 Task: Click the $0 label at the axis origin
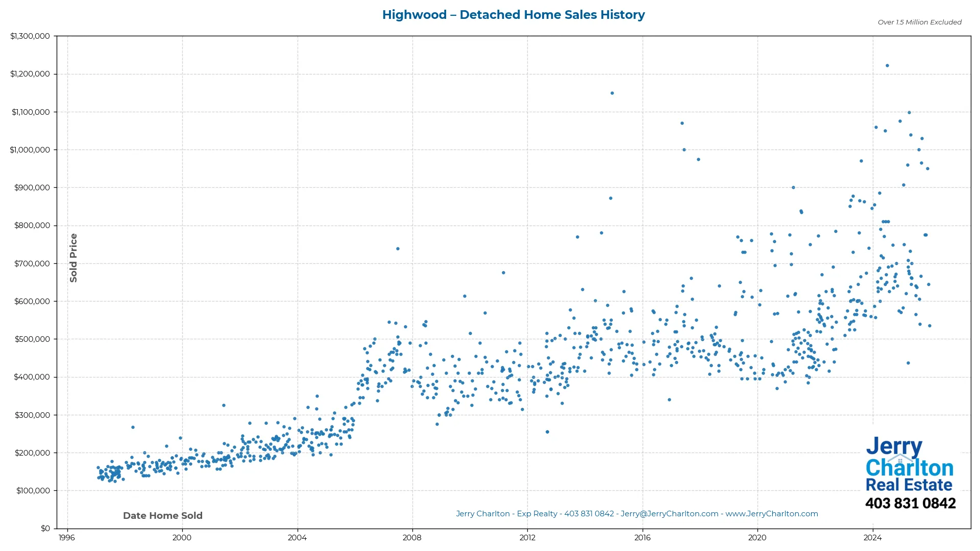46,528
